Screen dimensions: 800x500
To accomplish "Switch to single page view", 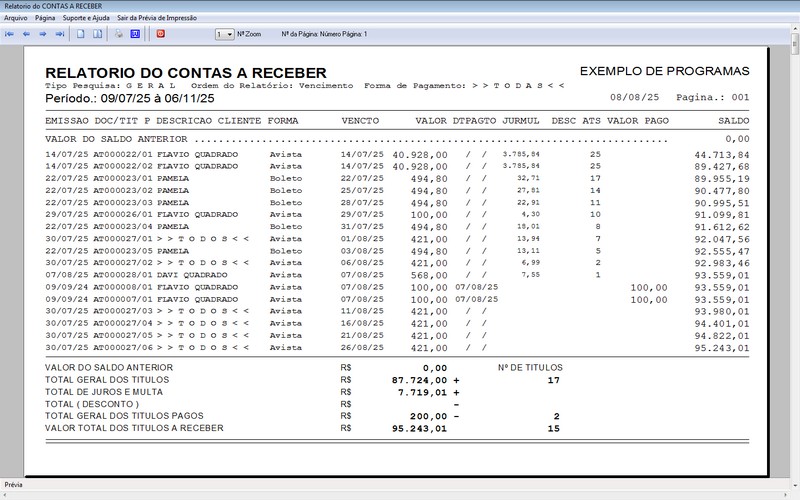I will [x=81, y=34].
